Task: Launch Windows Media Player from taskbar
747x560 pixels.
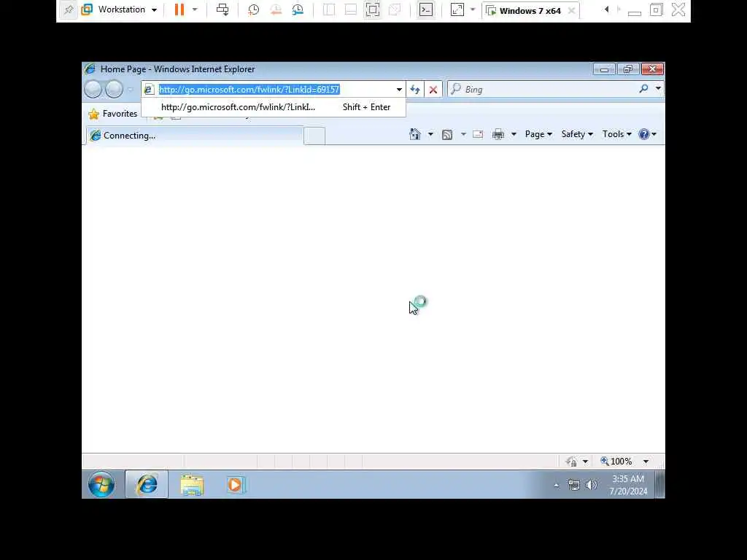Action: pyautogui.click(x=236, y=485)
